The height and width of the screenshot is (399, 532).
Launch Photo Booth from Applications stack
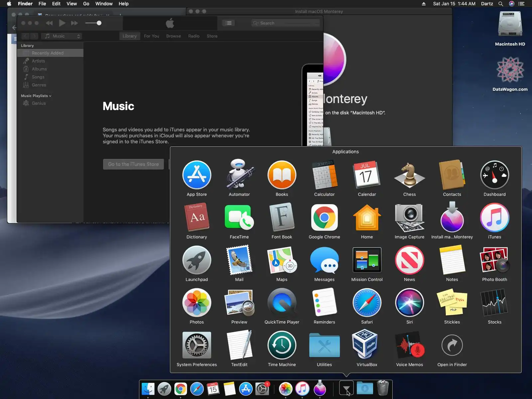coord(494,260)
